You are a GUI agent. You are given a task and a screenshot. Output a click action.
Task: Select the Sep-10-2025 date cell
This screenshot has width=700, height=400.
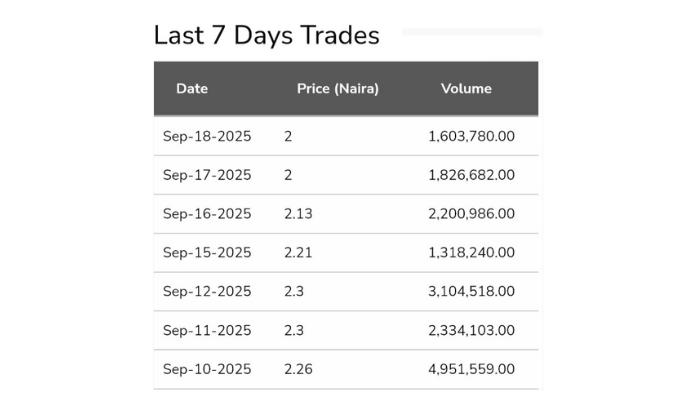coord(207,370)
